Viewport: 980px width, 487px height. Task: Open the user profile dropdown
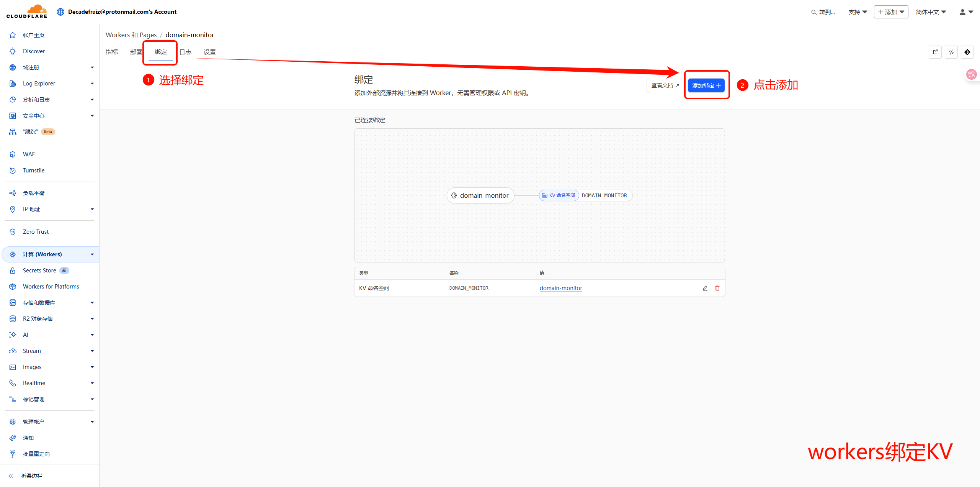(x=966, y=12)
